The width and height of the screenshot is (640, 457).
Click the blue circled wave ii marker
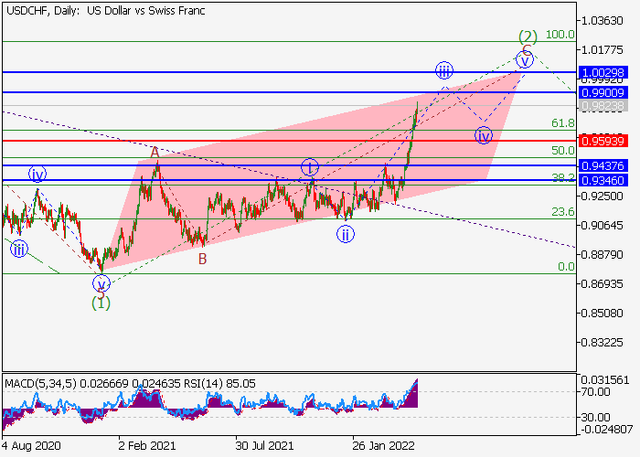pos(345,234)
